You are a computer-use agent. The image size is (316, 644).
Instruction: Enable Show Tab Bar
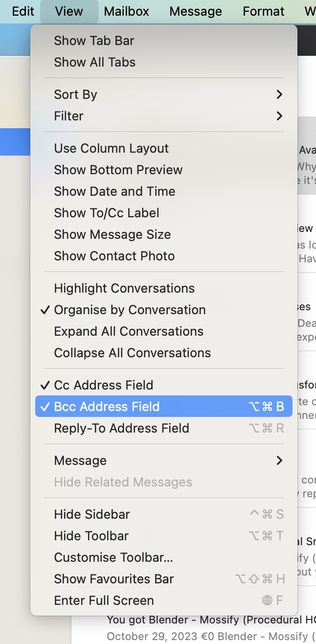pos(94,41)
